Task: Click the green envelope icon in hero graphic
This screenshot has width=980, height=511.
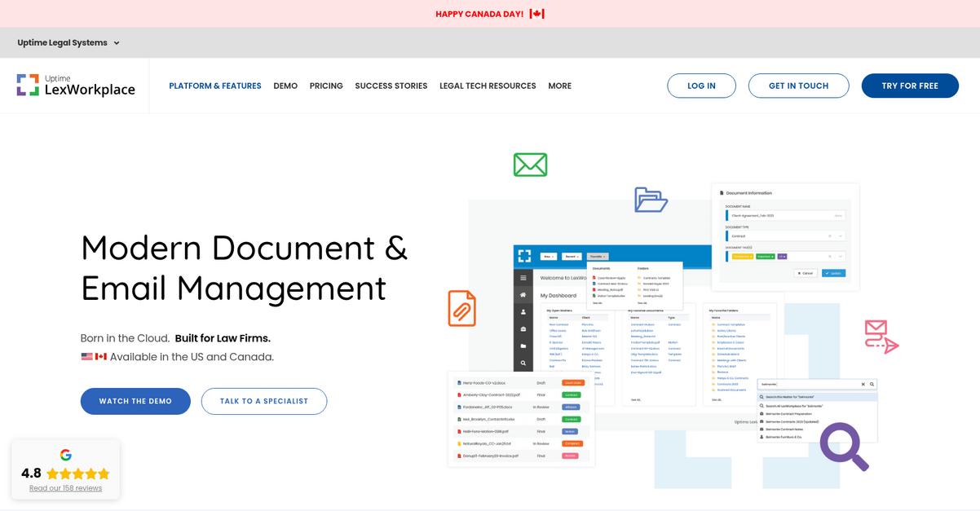Action: pyautogui.click(x=530, y=165)
